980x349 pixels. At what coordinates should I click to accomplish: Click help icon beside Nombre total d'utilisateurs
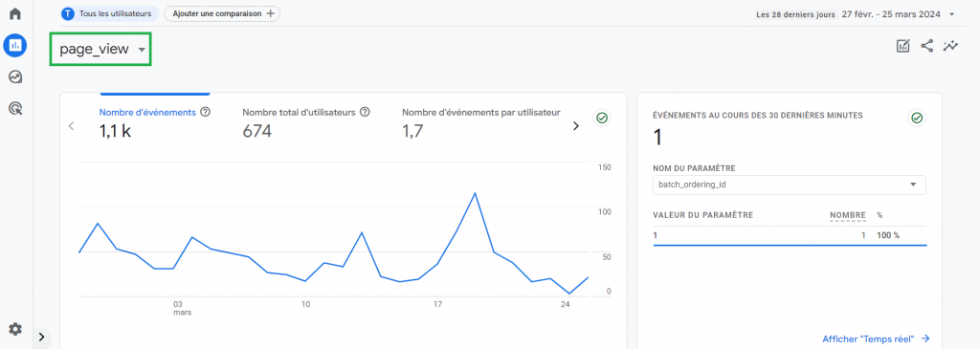click(x=366, y=113)
